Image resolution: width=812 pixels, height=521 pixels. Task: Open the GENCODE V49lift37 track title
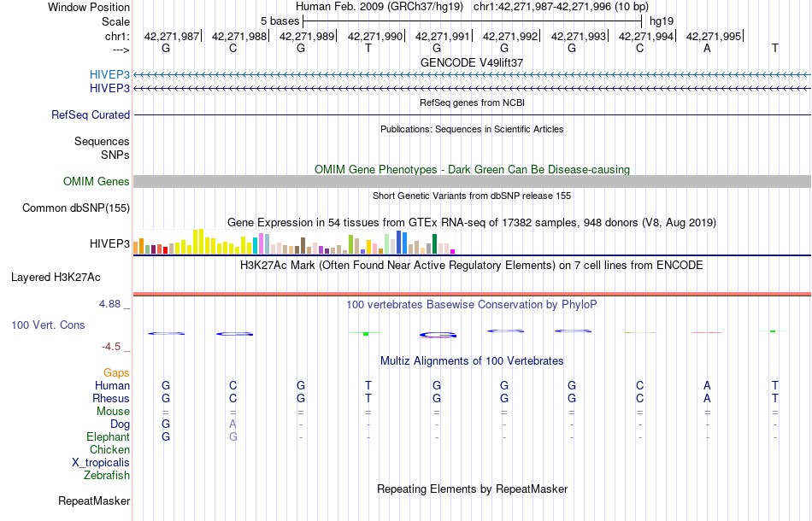click(x=472, y=62)
